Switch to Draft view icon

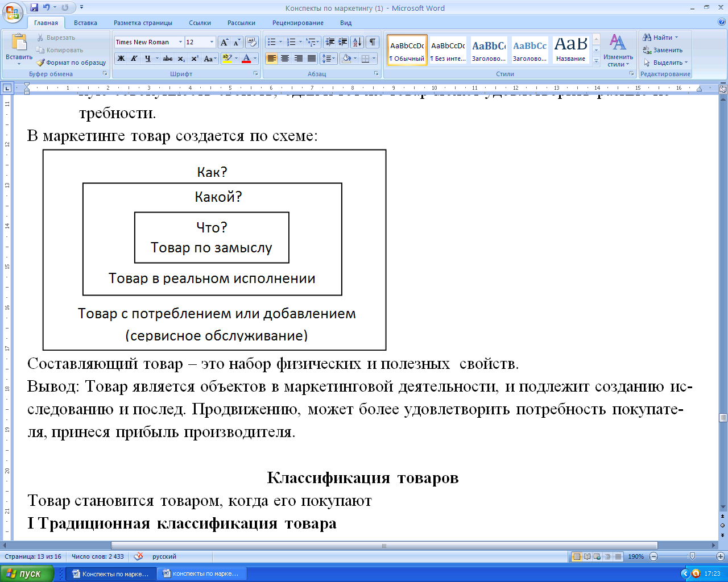point(618,556)
